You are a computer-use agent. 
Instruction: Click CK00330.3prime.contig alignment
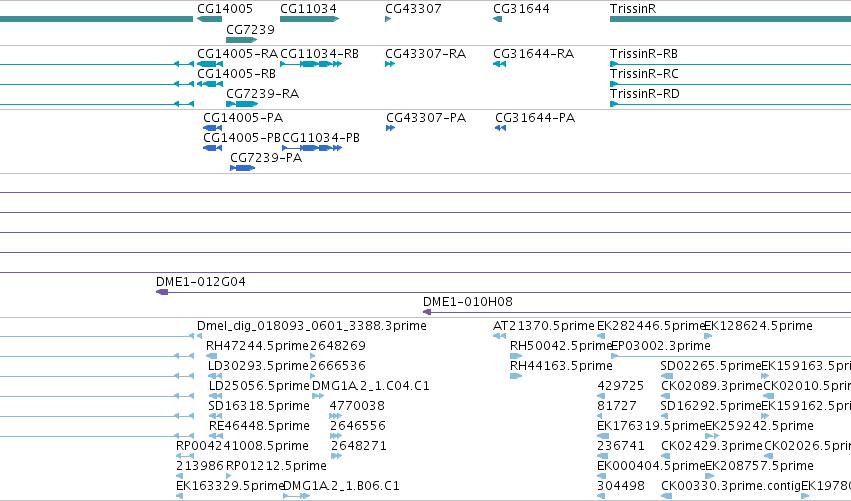(731, 485)
